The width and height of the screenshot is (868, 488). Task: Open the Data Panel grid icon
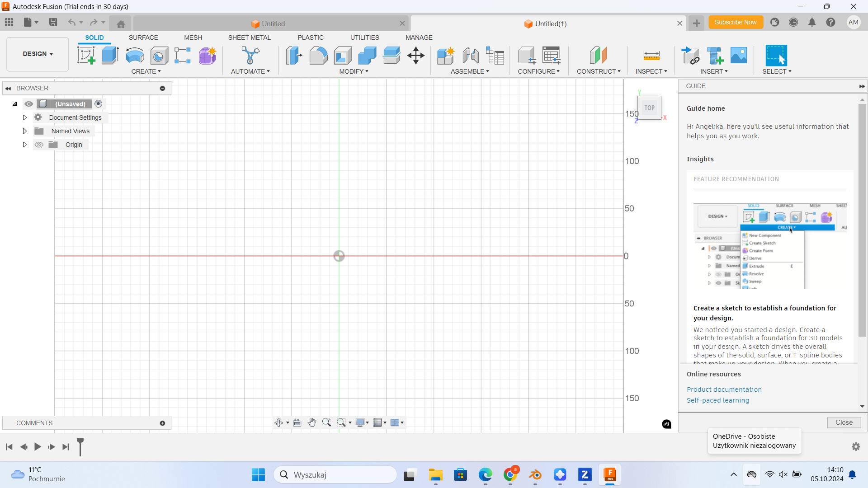coord(9,22)
